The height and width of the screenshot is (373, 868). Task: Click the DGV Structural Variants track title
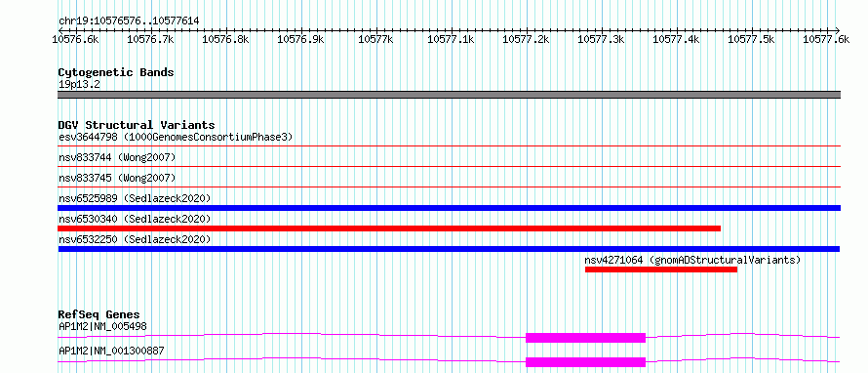click(x=137, y=125)
